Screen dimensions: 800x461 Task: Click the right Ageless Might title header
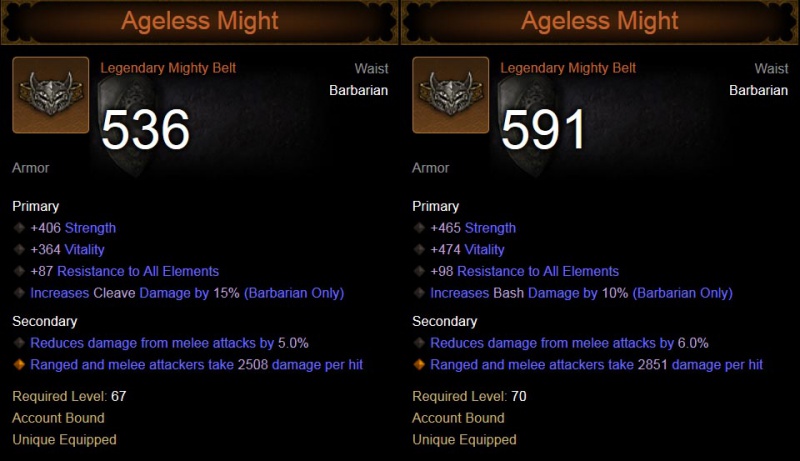(599, 21)
